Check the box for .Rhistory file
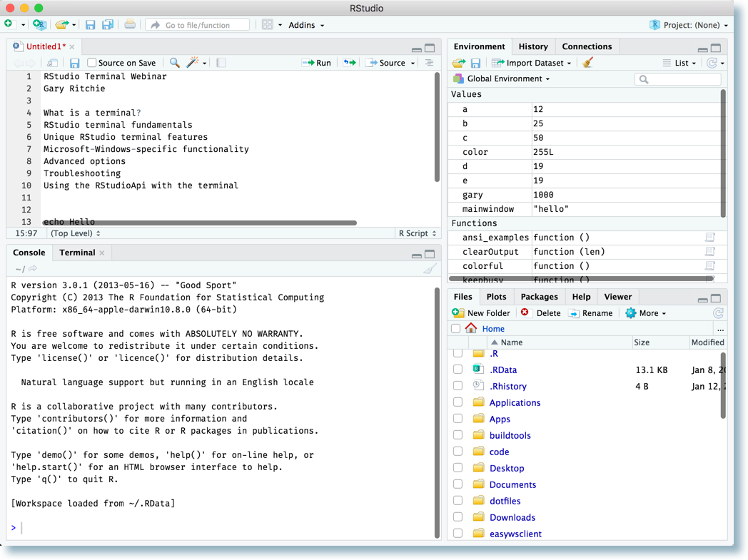 click(x=458, y=385)
